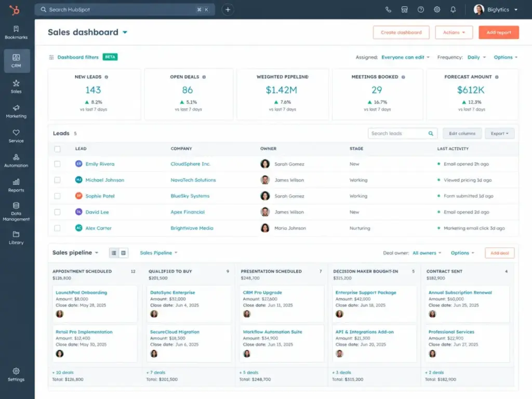Open the Library sidebar section
Screen dimensions: 532x399
[x=16, y=238]
